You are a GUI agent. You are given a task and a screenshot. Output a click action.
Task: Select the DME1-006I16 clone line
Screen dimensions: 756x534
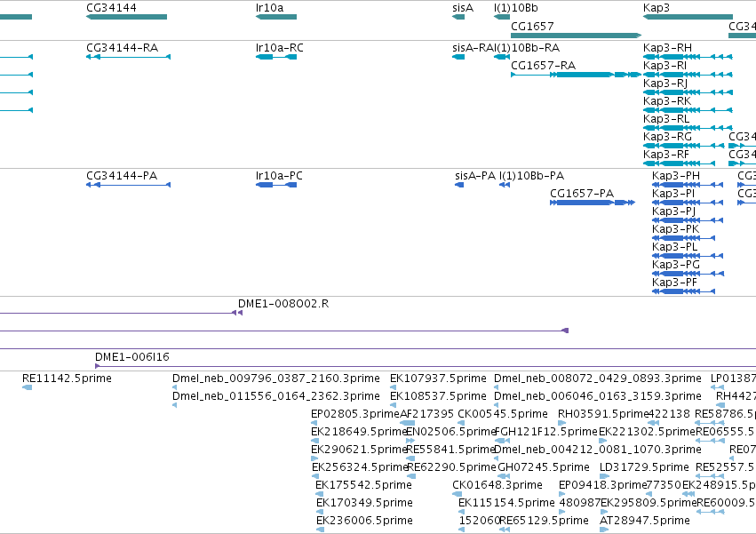point(426,366)
